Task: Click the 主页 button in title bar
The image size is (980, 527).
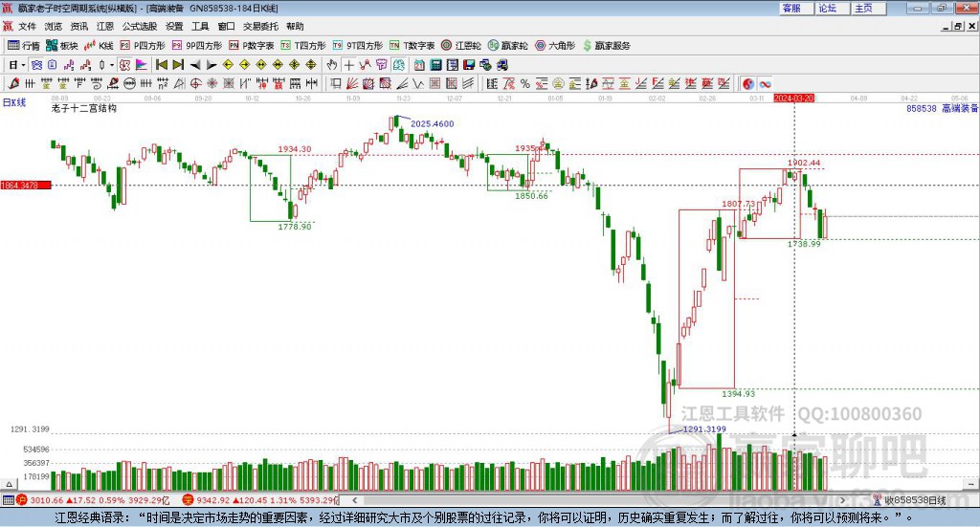Action: coord(869,8)
